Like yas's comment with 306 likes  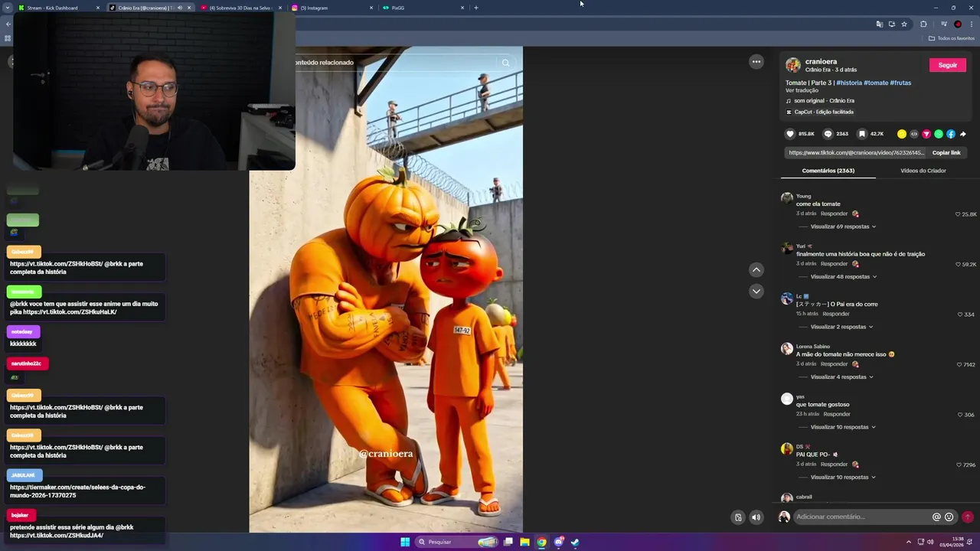tap(960, 415)
